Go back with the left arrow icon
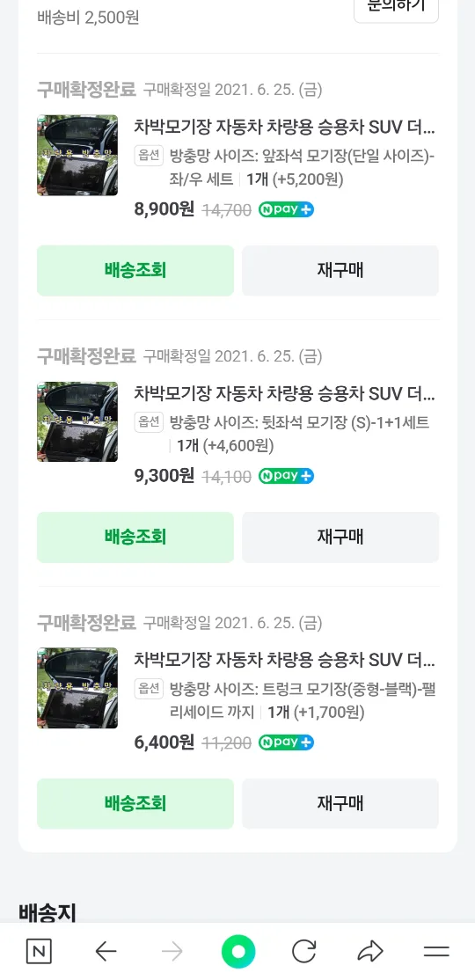Viewport: 475px width, 980px height. (106, 952)
